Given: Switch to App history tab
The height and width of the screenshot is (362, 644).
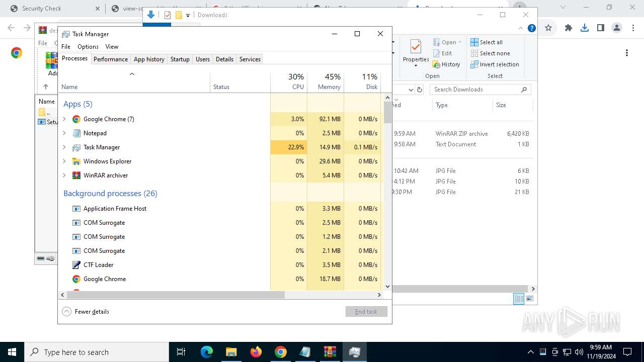Looking at the screenshot, I should (149, 59).
